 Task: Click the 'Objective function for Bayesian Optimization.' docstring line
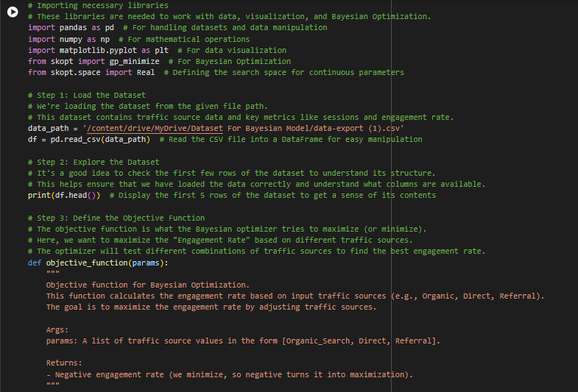148,285
